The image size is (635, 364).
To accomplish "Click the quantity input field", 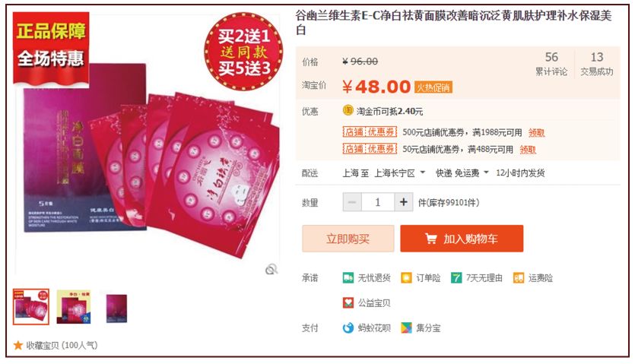I will (377, 202).
